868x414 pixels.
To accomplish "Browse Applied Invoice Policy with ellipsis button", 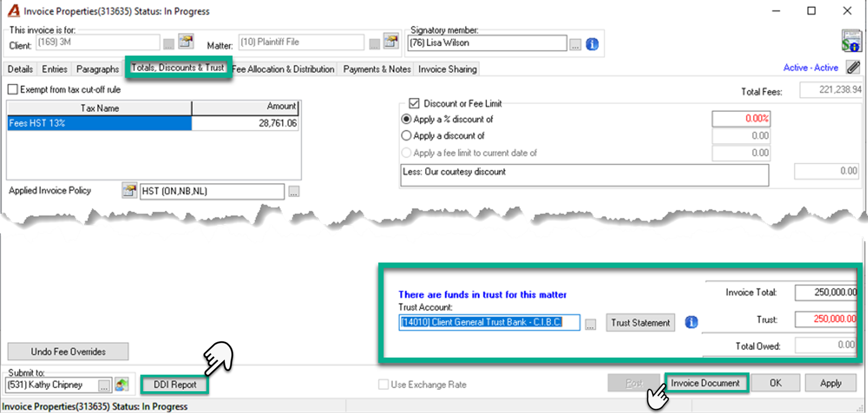I will (x=294, y=191).
